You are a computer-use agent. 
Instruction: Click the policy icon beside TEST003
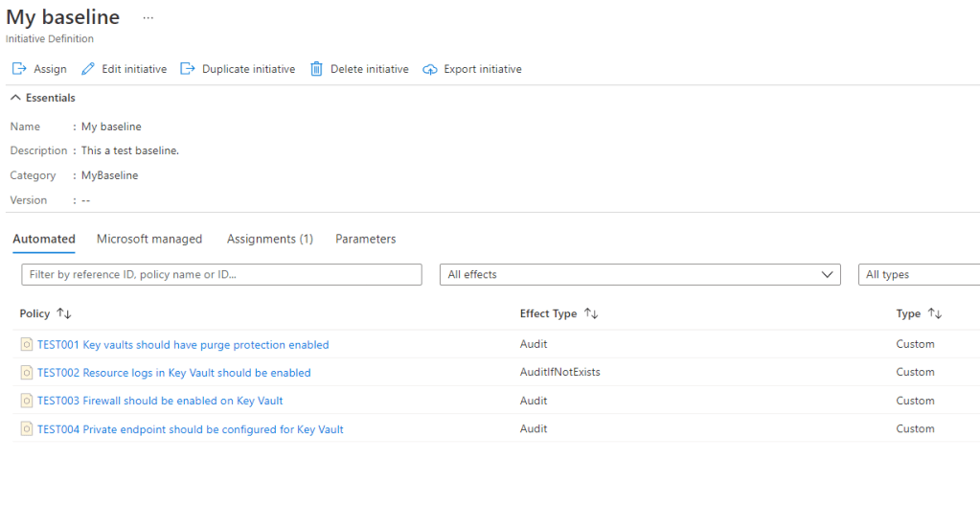click(27, 401)
